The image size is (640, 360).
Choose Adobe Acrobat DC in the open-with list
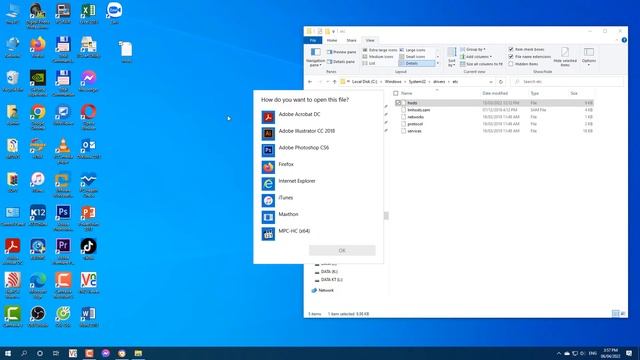click(x=318, y=117)
